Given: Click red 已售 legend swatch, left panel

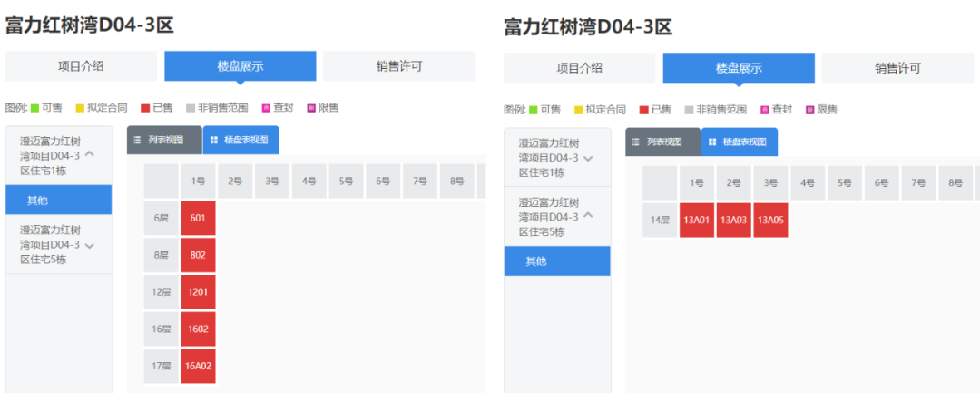Looking at the screenshot, I should pos(145,107).
